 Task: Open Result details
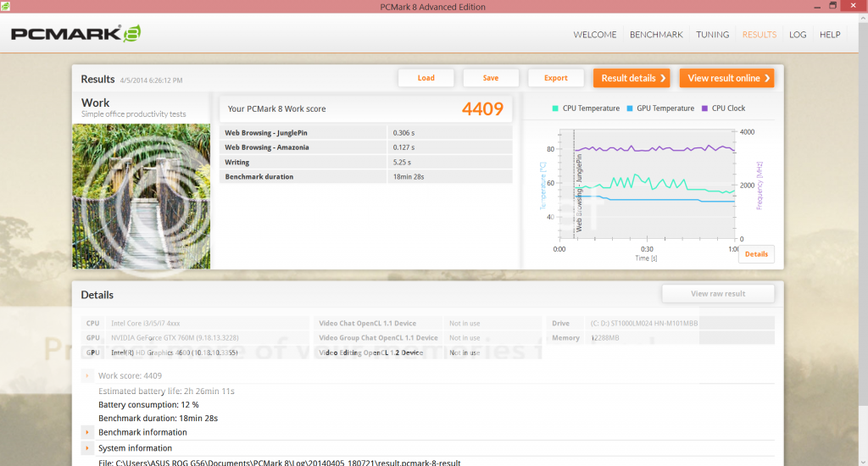632,78
